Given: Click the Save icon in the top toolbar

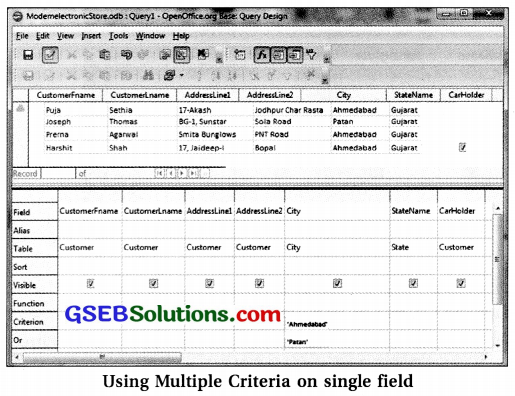Looking at the screenshot, I should point(28,55).
